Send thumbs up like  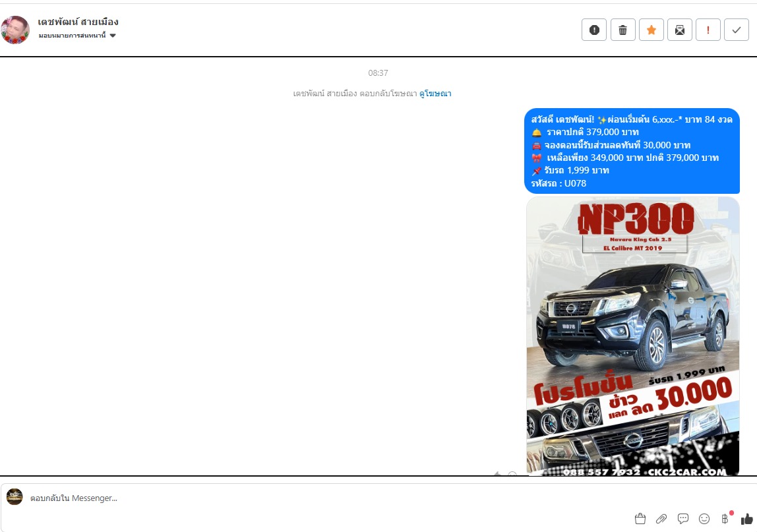[747, 519]
